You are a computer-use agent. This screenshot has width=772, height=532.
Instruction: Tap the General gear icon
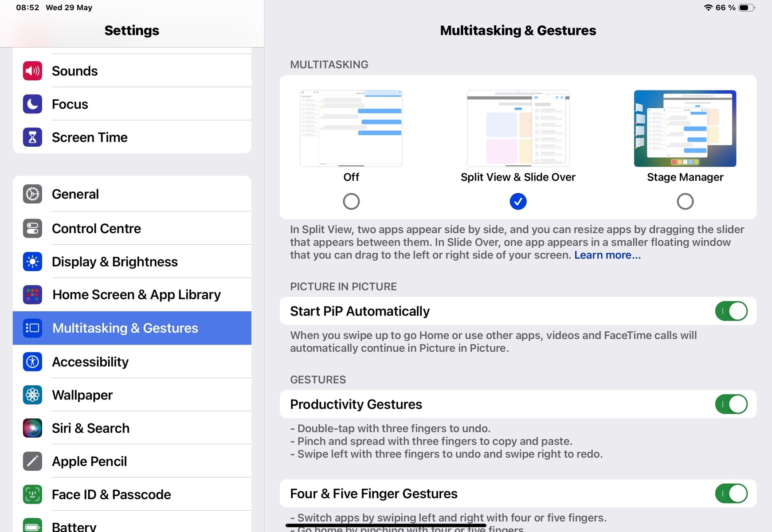(32, 194)
